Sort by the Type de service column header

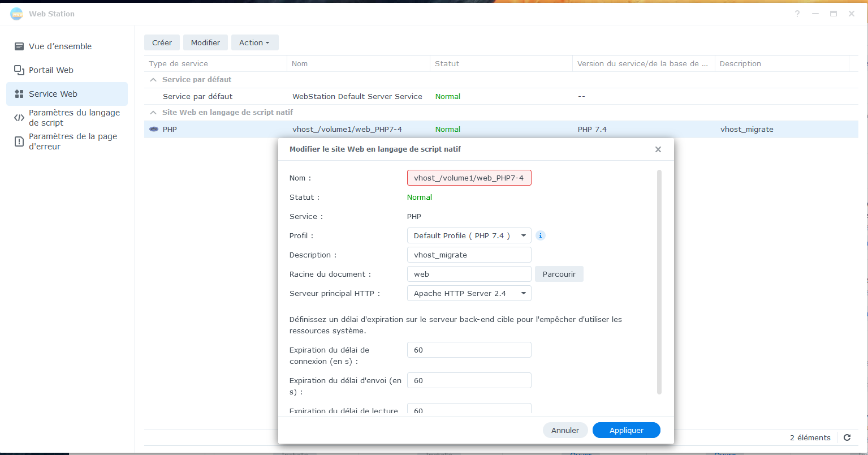coord(215,63)
